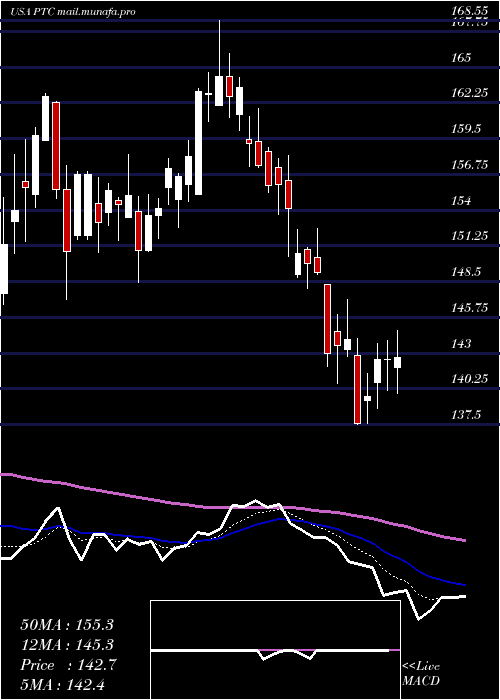The image size is (500, 700).
Task: Select the 159.5 price axis label
Action: pyautogui.click(x=466, y=129)
